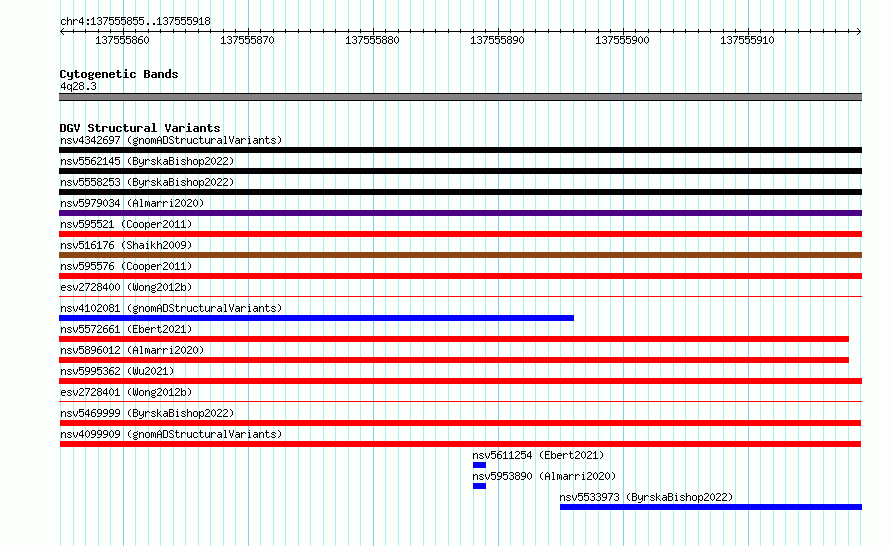Click the gray 4q28.3 cytogenetic band bar

460,97
